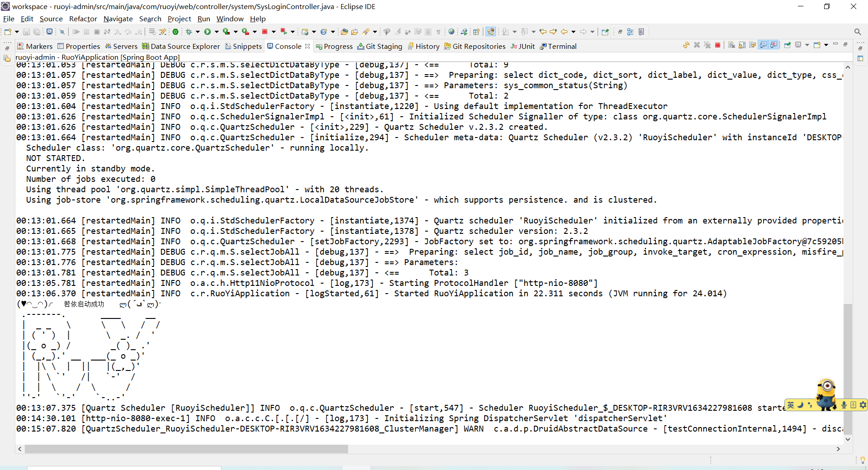Viewport: 868px width, 470px height.
Task: Click the Resume debug icon
Action: click(x=76, y=32)
